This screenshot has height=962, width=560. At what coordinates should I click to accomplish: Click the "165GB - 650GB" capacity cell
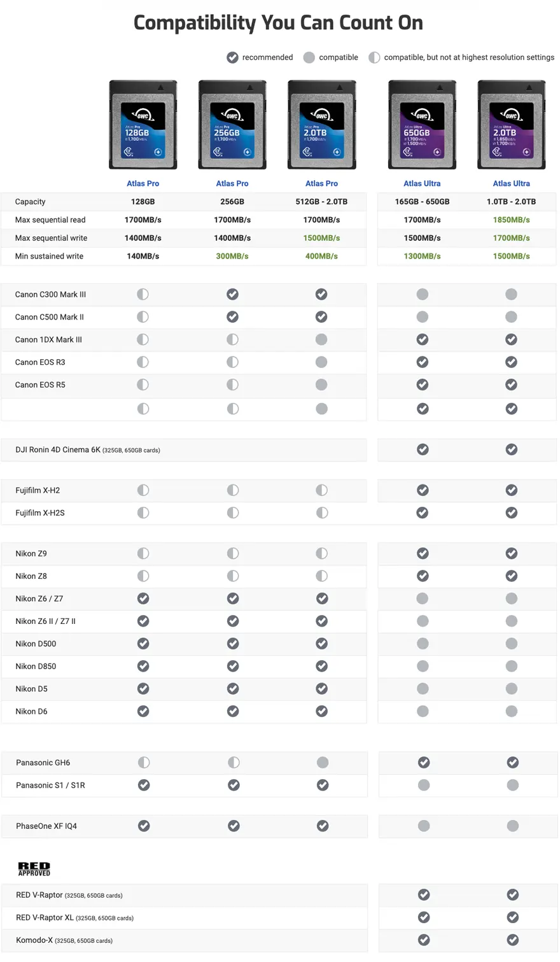coord(422,202)
